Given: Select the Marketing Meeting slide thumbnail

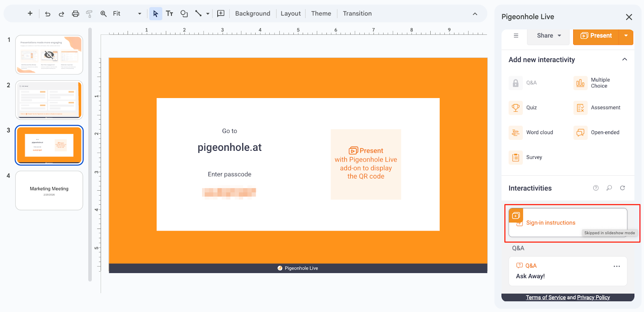Looking at the screenshot, I should pyautogui.click(x=49, y=190).
